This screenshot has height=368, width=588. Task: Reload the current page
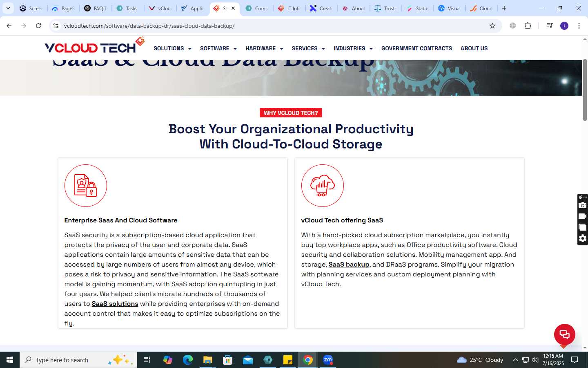tap(38, 26)
